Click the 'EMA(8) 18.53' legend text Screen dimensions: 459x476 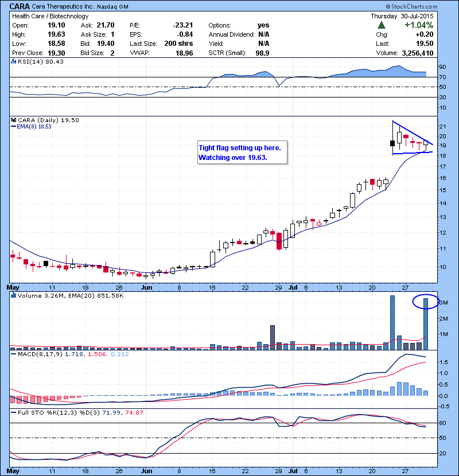pyautogui.click(x=34, y=127)
